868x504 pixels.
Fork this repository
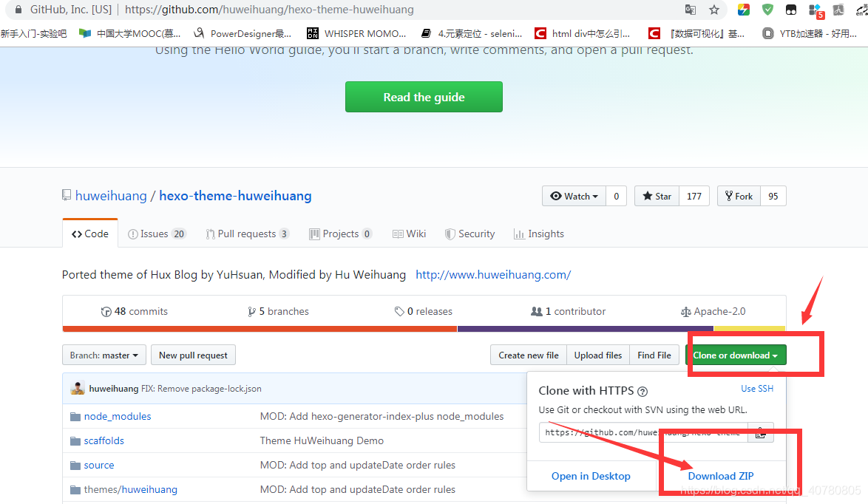[x=739, y=197]
